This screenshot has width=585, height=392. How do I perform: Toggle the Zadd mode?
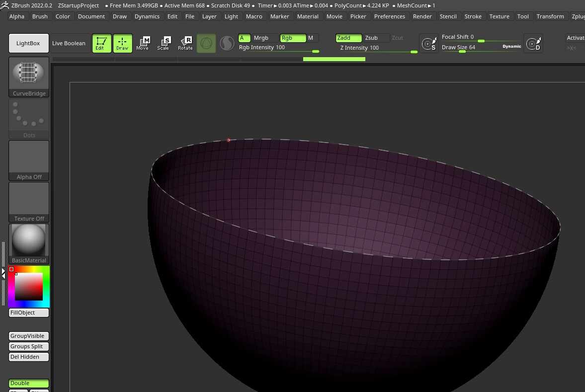[348, 38]
